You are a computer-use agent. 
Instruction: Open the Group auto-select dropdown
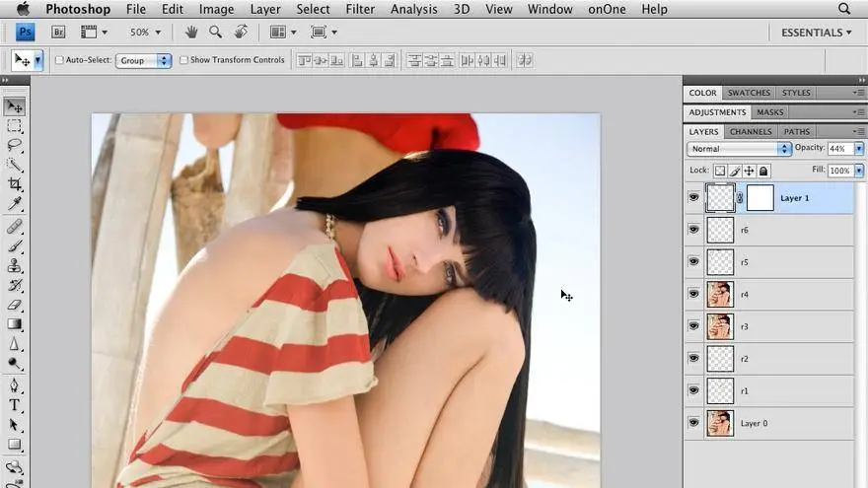(144, 60)
